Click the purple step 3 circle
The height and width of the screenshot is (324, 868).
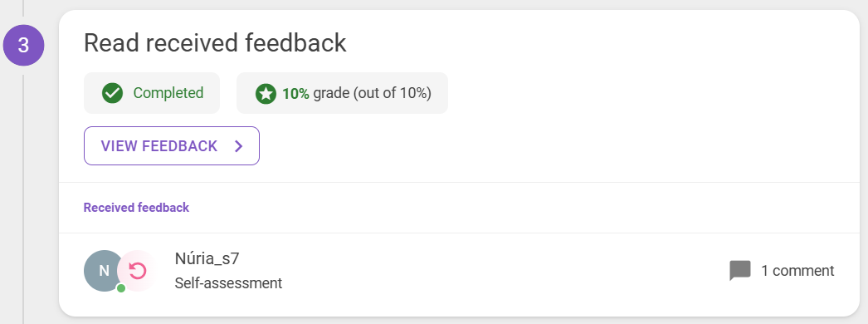23,46
